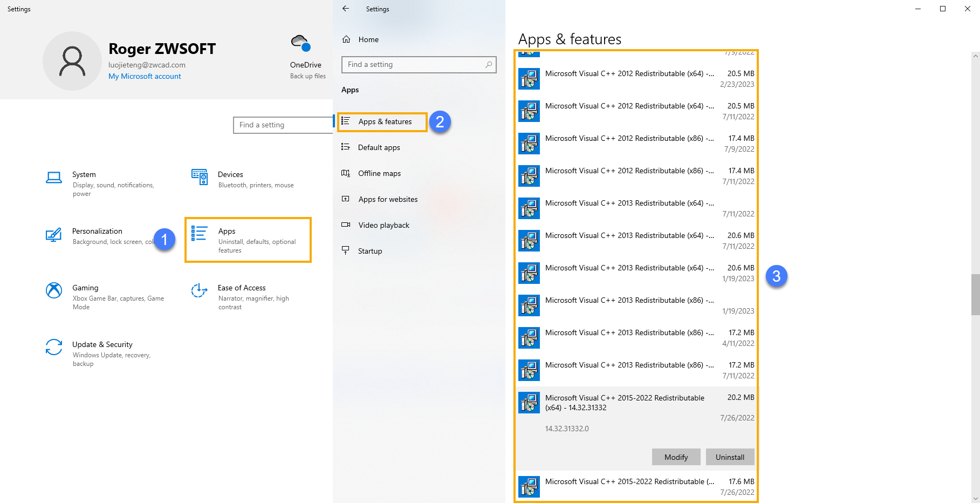Click the Gaming category title text
Screen dimensions: 980x503
coord(85,288)
